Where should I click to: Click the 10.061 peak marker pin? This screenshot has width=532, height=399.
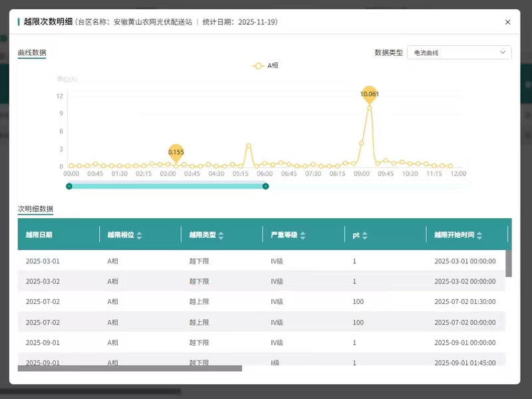coord(370,94)
